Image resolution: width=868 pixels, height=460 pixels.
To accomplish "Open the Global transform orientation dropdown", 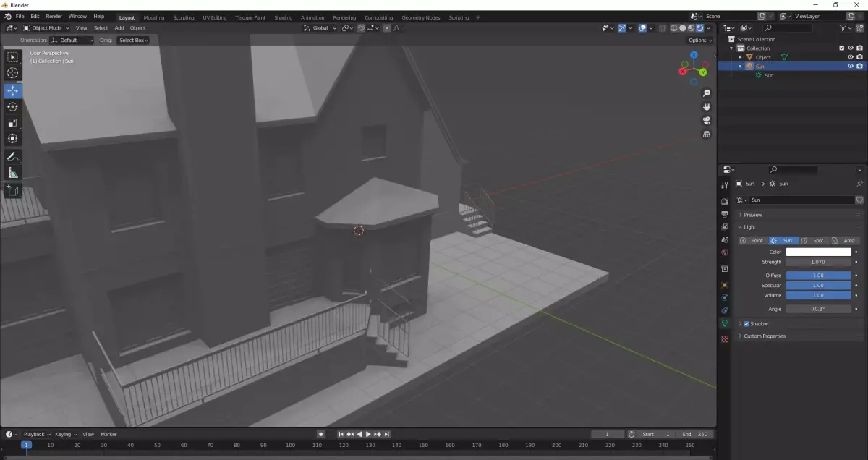I will tap(320, 28).
